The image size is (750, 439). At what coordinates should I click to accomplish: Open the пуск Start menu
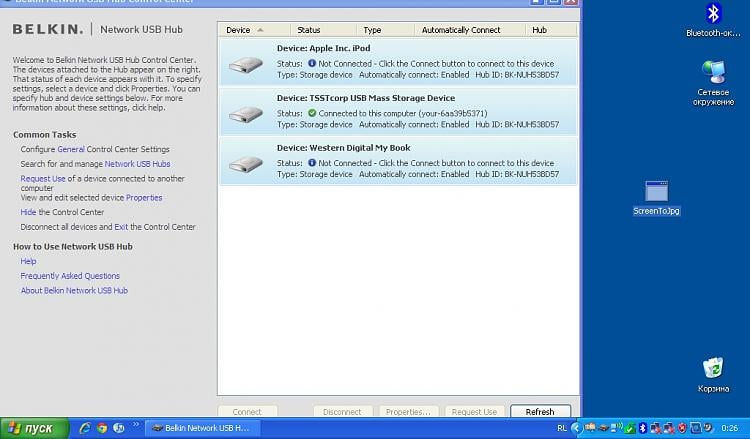tap(34, 428)
